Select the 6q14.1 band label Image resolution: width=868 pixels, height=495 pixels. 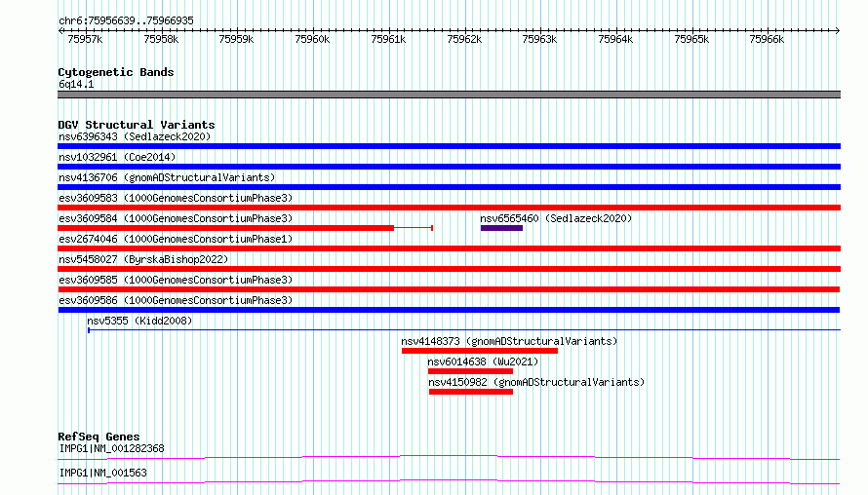[x=76, y=84]
